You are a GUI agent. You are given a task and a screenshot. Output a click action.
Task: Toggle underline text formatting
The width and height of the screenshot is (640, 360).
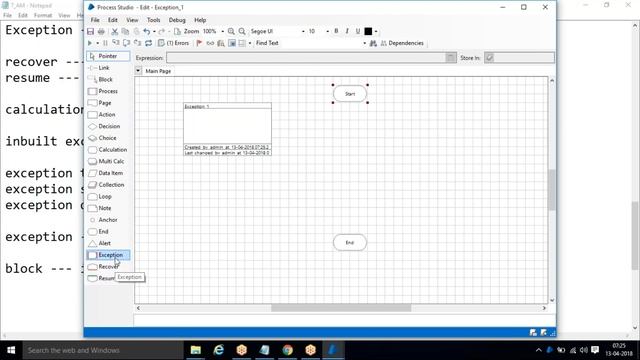[358, 31]
